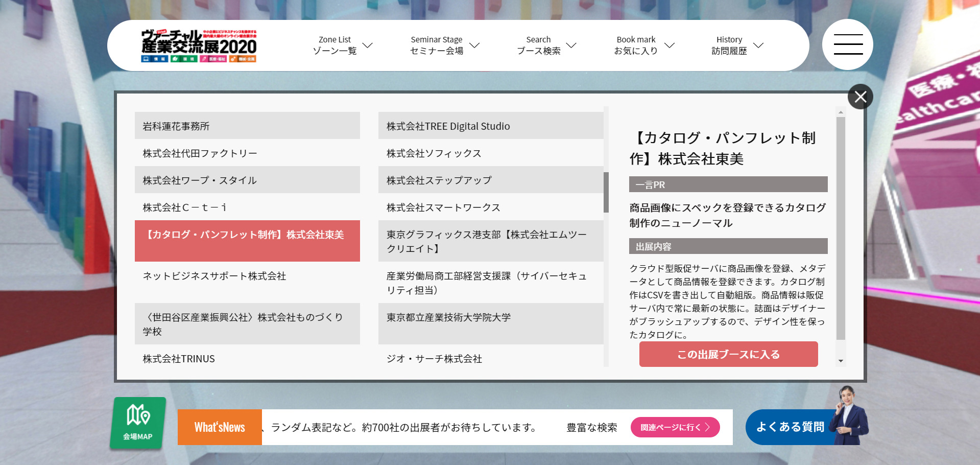The width and height of the screenshot is (980, 465).
Task: Select 東京都立産業技術大学院大学
Action: tap(491, 323)
